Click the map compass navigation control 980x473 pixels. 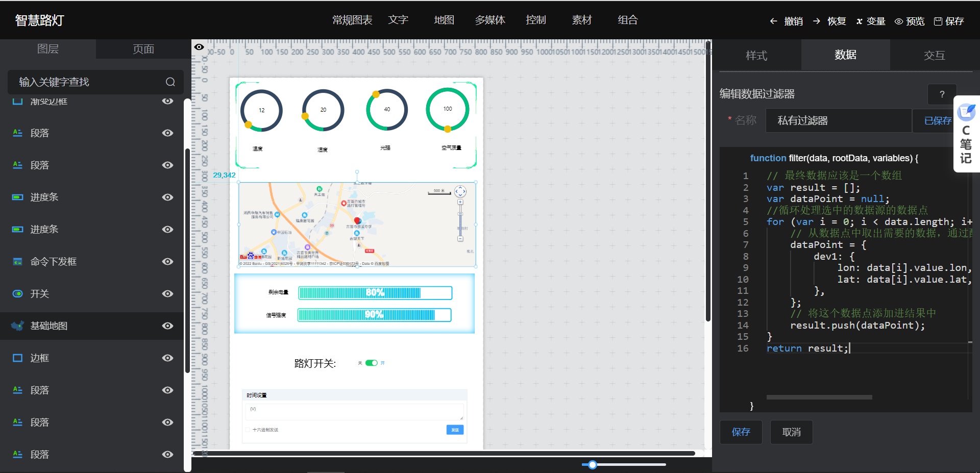click(460, 191)
